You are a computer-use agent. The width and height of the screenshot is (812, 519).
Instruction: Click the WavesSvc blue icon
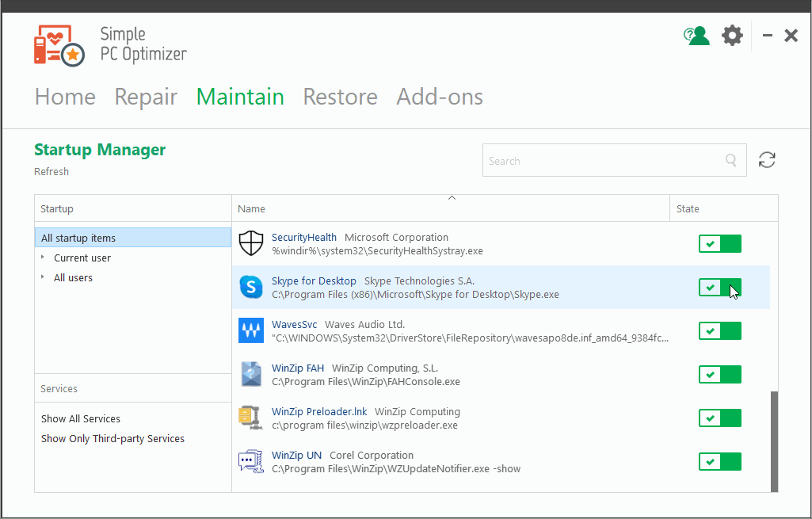[x=251, y=330]
